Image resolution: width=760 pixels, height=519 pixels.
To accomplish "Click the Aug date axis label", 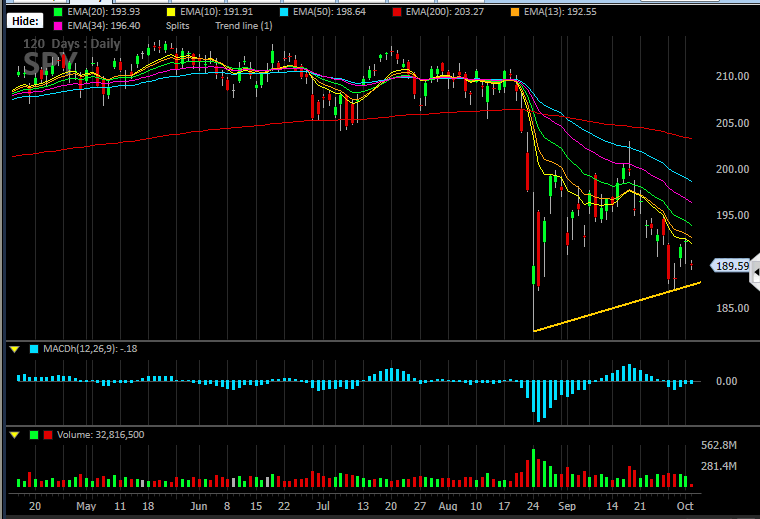I will pyautogui.click(x=448, y=506).
